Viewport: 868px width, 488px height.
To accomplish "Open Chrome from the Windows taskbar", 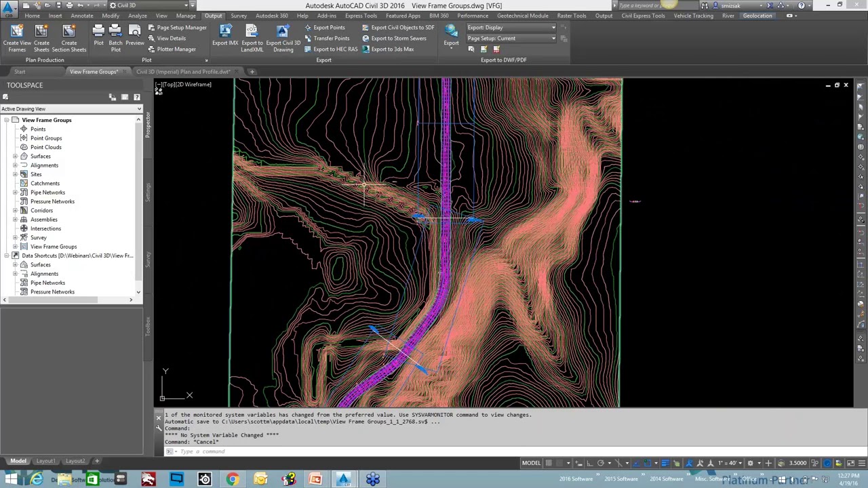I will (233, 480).
